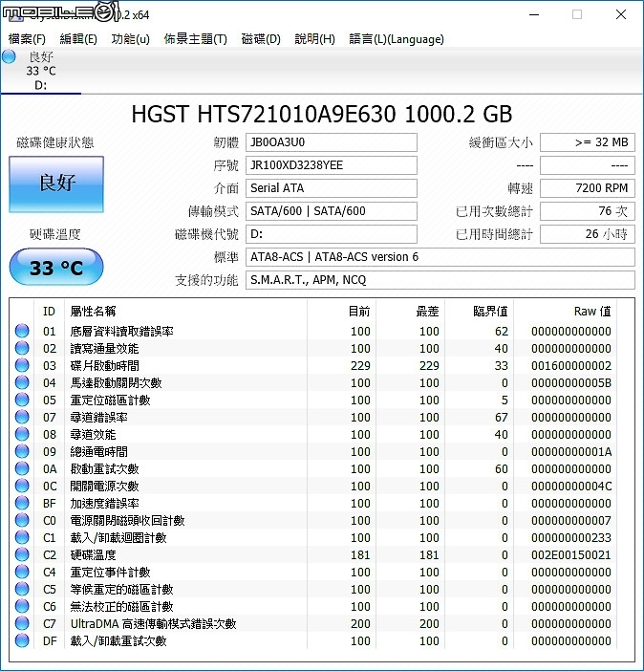
Task: Click status orb for attribute 09 總通電時間
Action: pyautogui.click(x=22, y=451)
